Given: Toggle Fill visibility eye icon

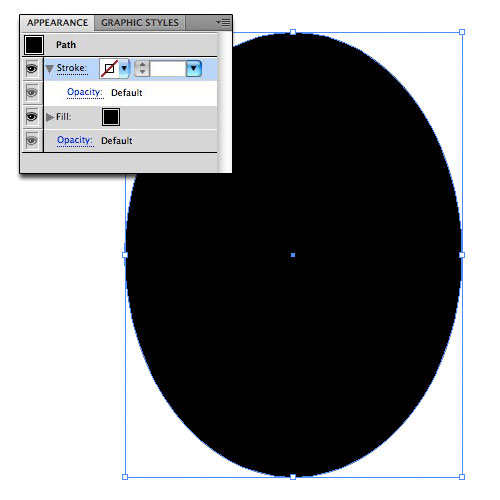Looking at the screenshot, I should click(x=32, y=117).
